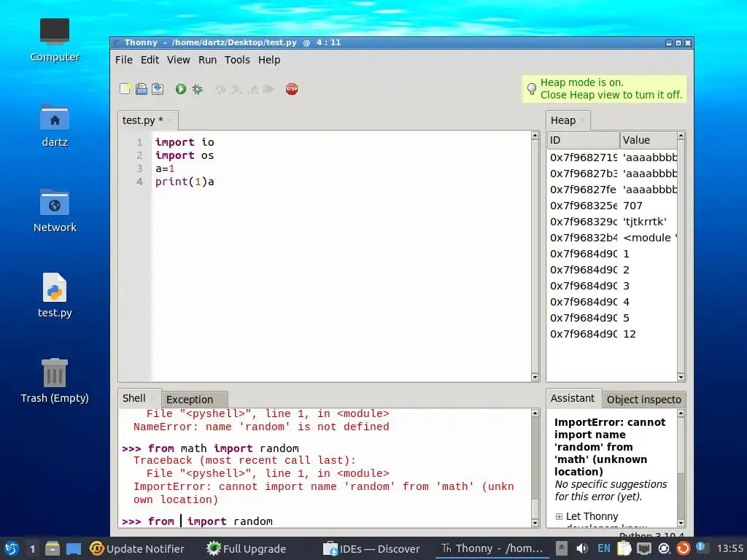This screenshot has width=747, height=560.
Task: Open the clock showing 13:55
Action: click(x=729, y=548)
